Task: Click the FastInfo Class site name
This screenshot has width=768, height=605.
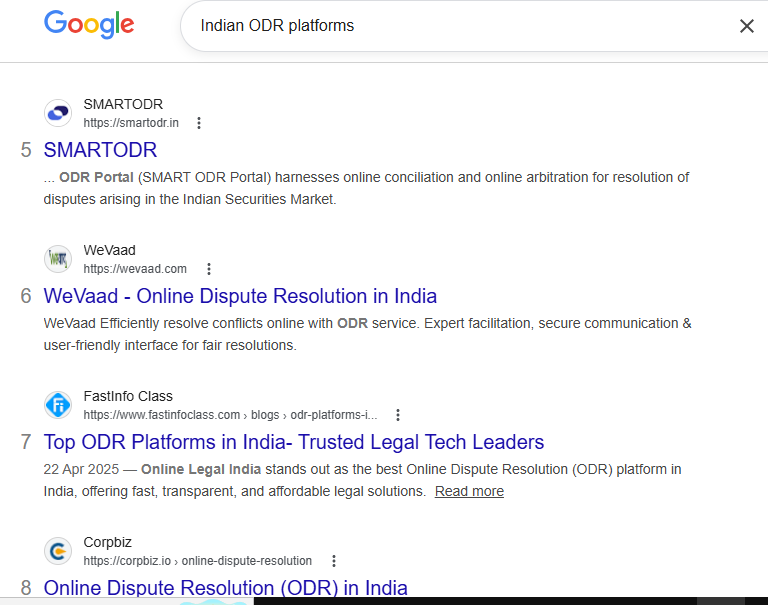Action: point(128,396)
